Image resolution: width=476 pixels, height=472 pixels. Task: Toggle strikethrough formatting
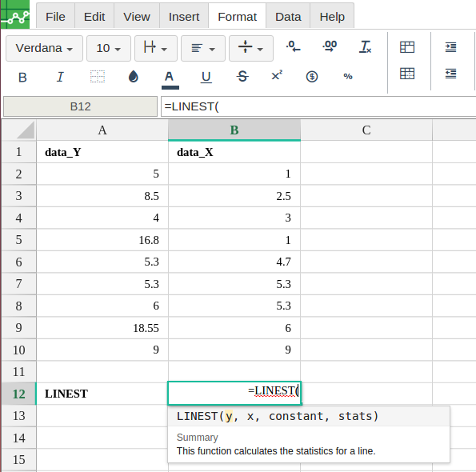click(242, 77)
